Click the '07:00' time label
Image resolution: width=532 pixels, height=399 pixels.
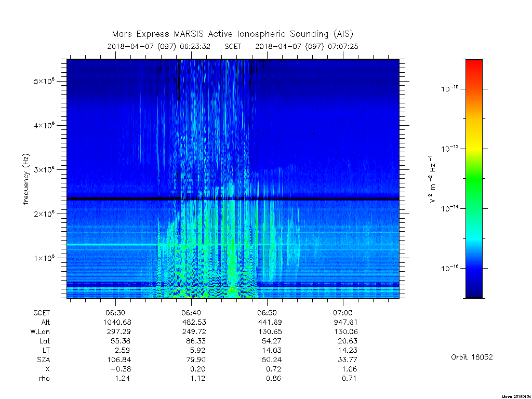click(x=343, y=313)
